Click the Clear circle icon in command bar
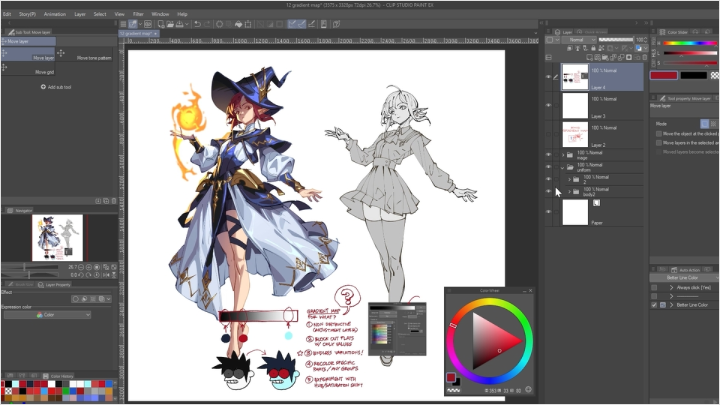Viewport: 720px width, 405px height. [219, 24]
